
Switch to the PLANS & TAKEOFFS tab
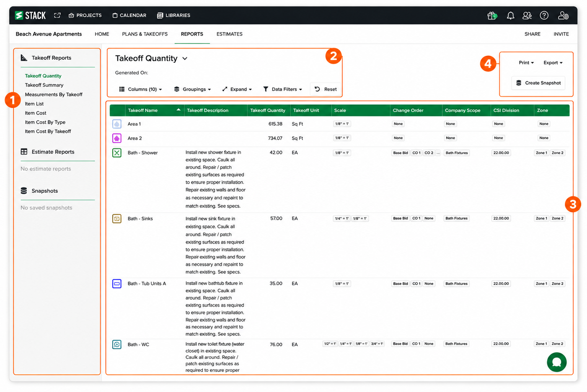[x=145, y=34]
